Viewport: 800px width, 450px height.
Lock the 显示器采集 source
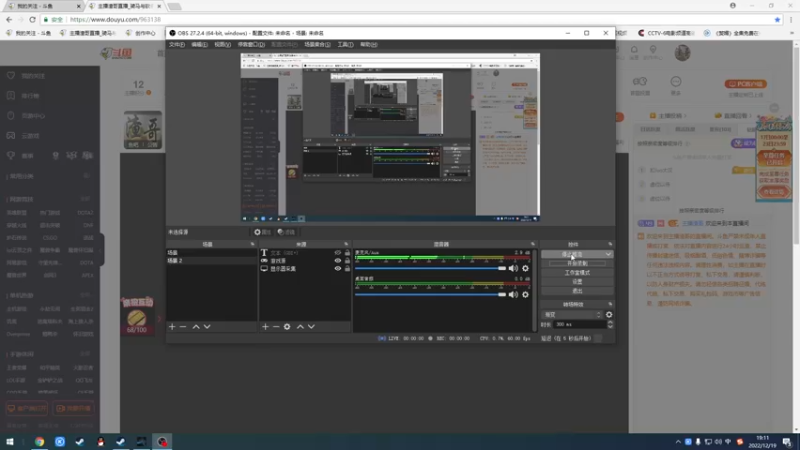point(347,268)
